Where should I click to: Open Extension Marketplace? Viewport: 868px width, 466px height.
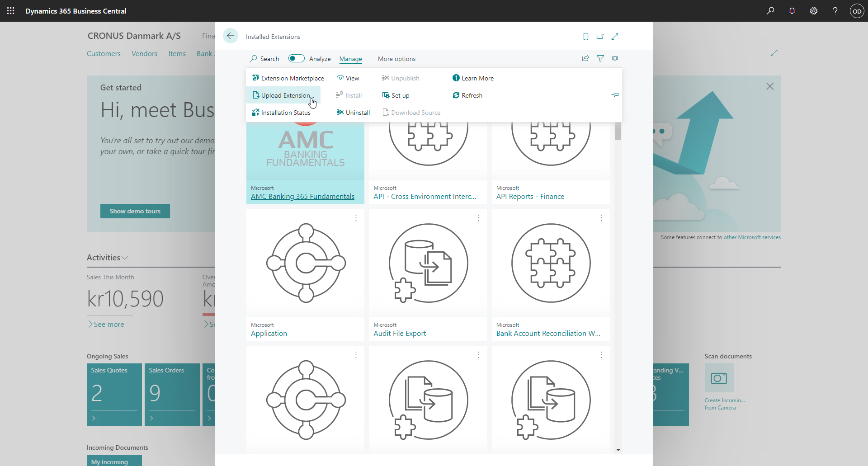point(288,78)
